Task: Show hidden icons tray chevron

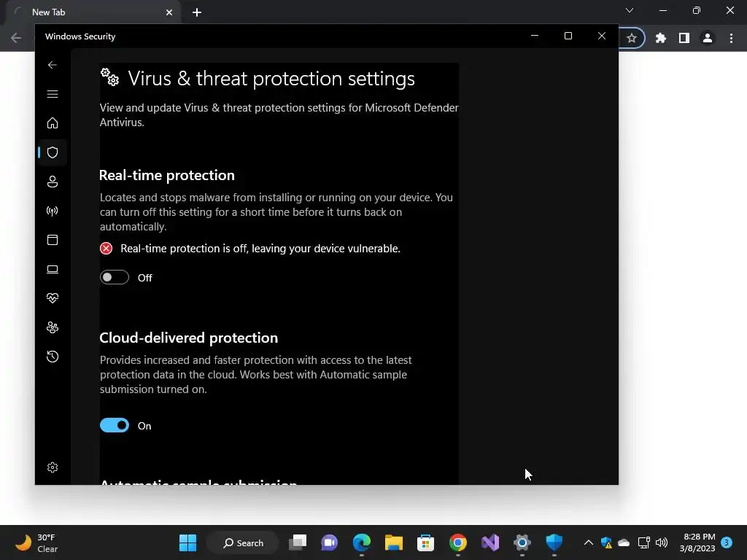Action: [589, 542]
